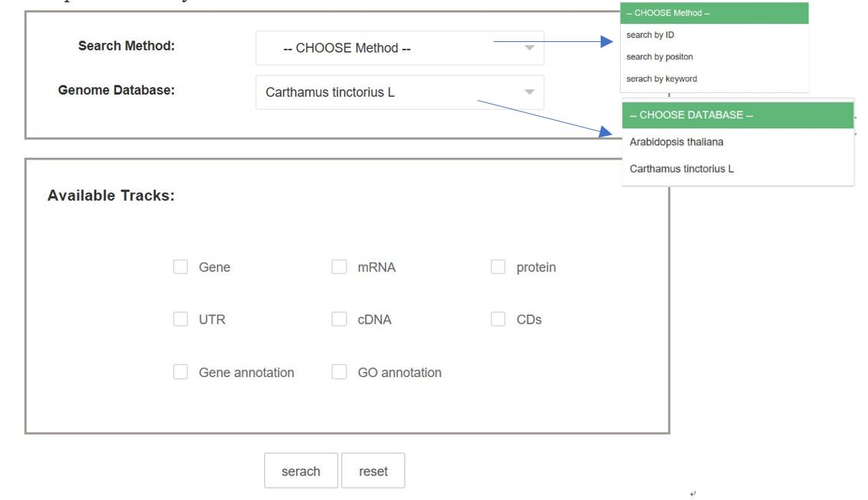
Task: Click the Genome Database dropdown arrow
Action: [530, 92]
